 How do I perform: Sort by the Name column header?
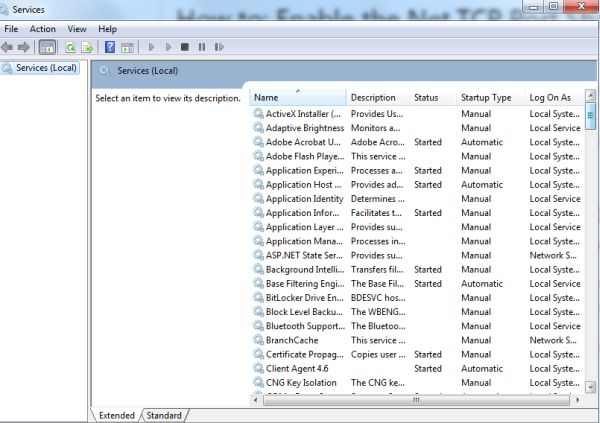point(298,98)
